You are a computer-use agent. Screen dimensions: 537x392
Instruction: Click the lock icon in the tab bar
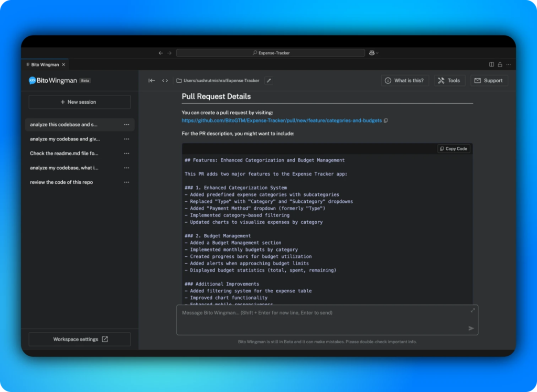click(500, 64)
